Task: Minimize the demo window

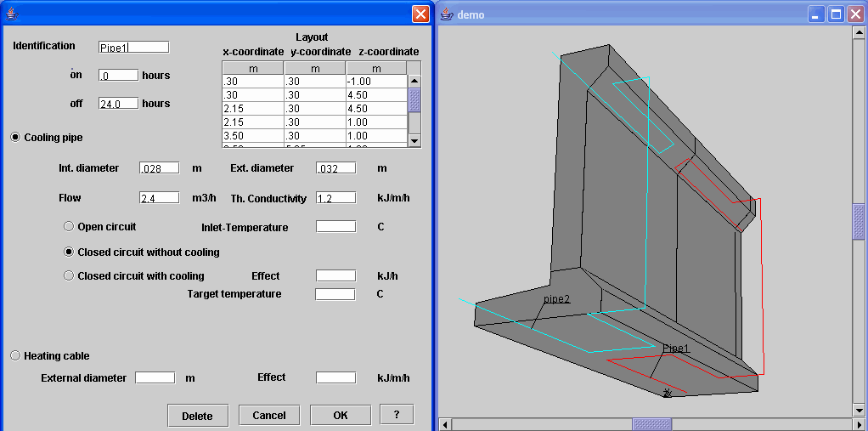Action: [x=816, y=14]
